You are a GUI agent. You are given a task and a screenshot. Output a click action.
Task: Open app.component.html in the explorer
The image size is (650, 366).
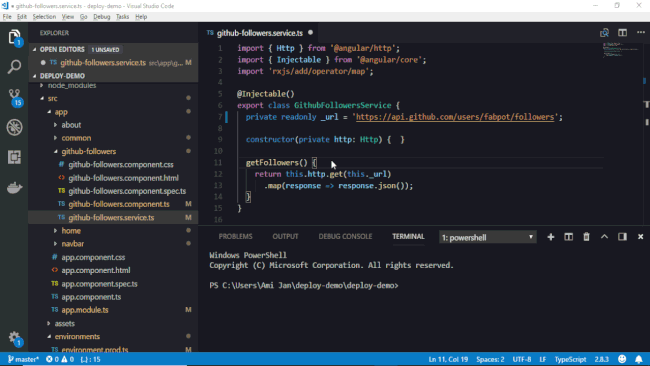95,270
